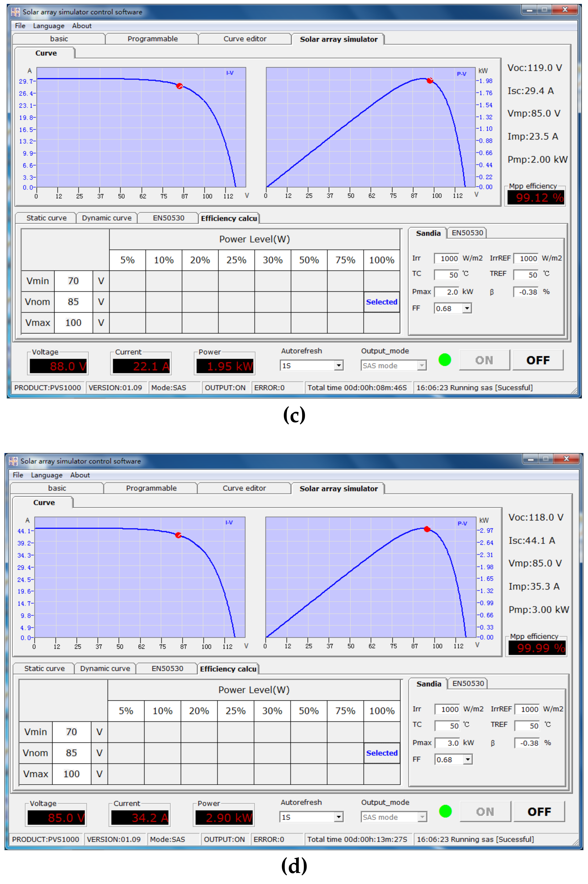Open Output_mode SAS mode dropdown, bottom window
This screenshot has height=884, width=588.
click(x=422, y=817)
